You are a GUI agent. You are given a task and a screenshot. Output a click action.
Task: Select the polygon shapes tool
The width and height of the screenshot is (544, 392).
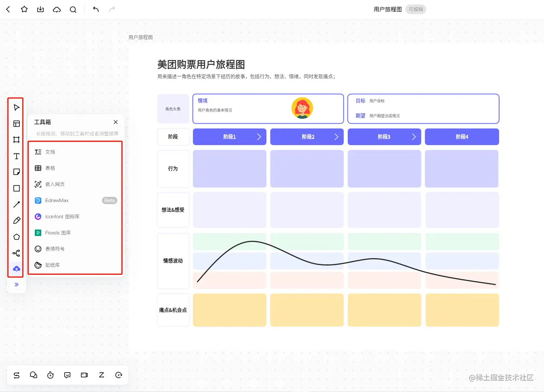tap(17, 237)
